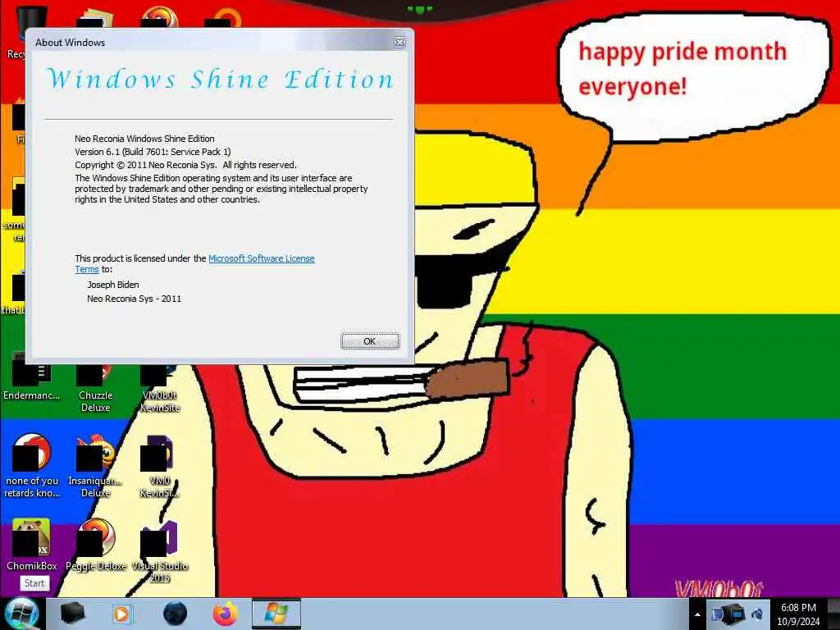Viewport: 840px width, 630px height.
Task: Launch Windows Media Player from the taskbar
Action: click(x=121, y=614)
